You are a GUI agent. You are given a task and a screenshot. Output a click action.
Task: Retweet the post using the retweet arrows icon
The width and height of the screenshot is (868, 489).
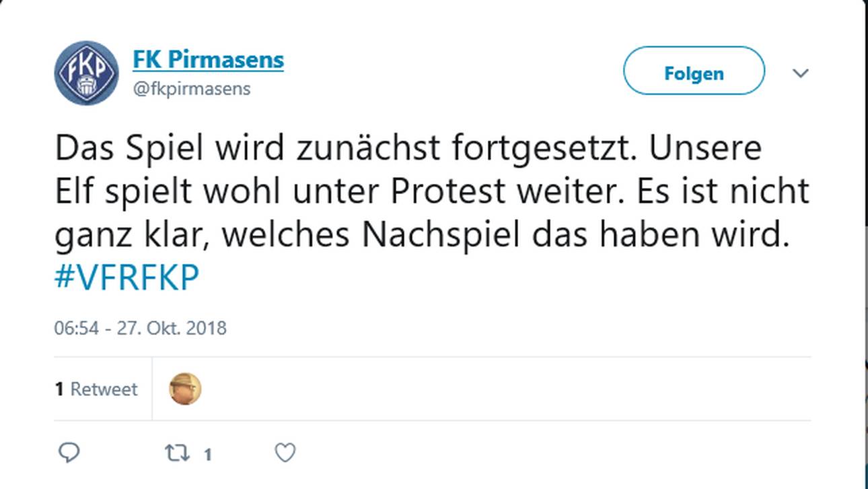(x=178, y=453)
